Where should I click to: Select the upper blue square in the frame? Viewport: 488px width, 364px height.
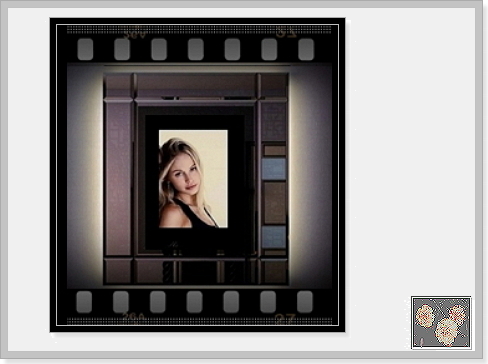(x=274, y=169)
